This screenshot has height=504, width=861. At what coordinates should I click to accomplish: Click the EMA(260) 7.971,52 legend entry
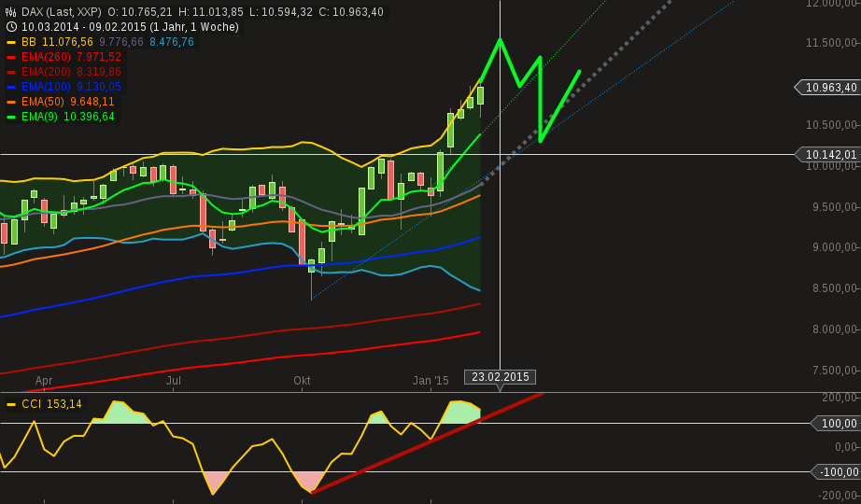pos(71,57)
